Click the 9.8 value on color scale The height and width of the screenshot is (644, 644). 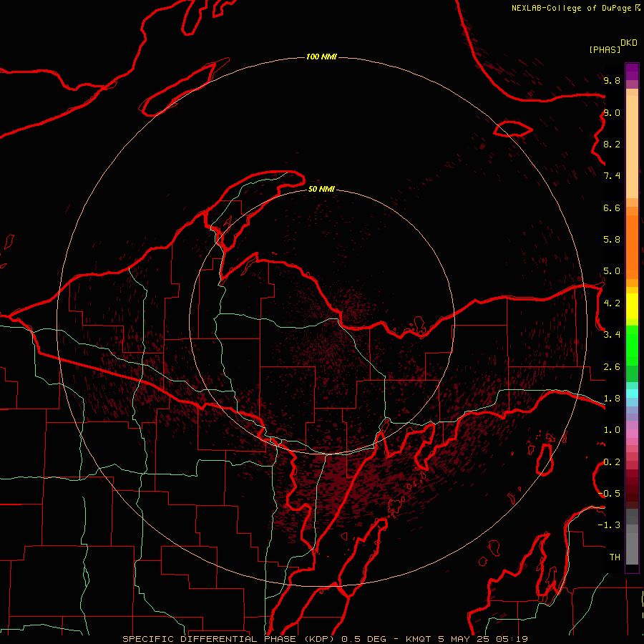point(612,81)
